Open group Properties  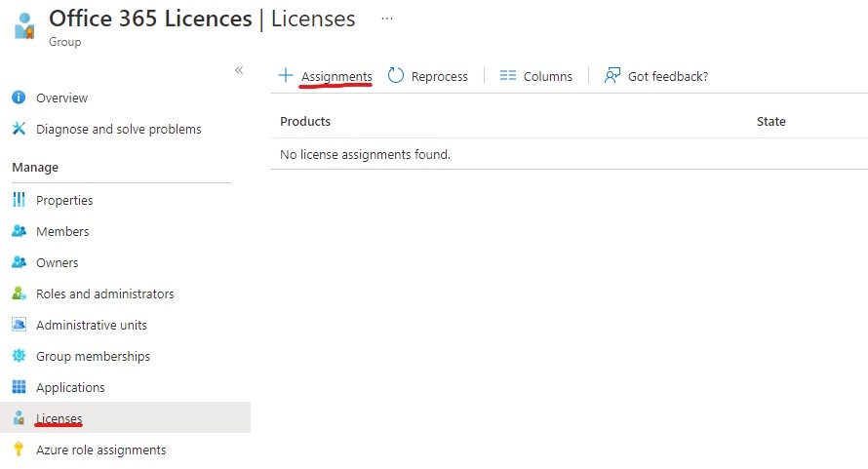(64, 201)
